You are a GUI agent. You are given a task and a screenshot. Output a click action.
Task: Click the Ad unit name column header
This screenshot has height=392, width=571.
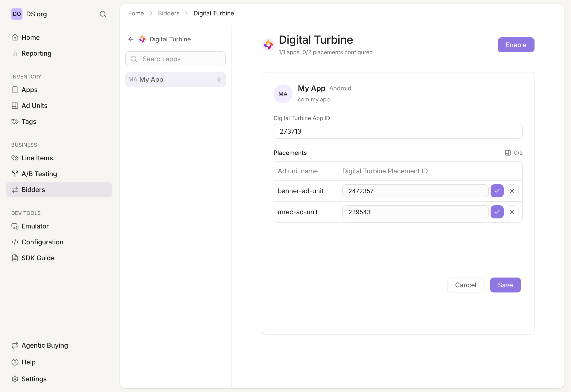(298, 171)
